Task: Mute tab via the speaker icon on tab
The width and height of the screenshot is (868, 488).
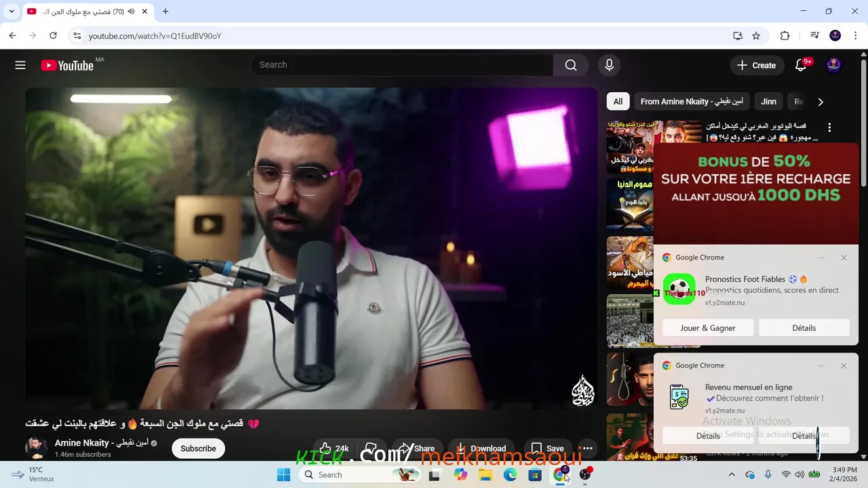Action: point(130,12)
